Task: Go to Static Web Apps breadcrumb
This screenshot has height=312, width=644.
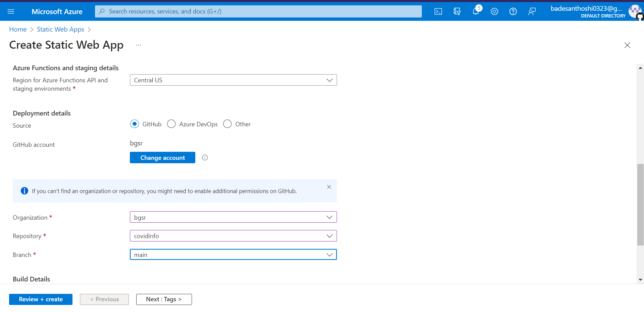Action: (x=60, y=29)
